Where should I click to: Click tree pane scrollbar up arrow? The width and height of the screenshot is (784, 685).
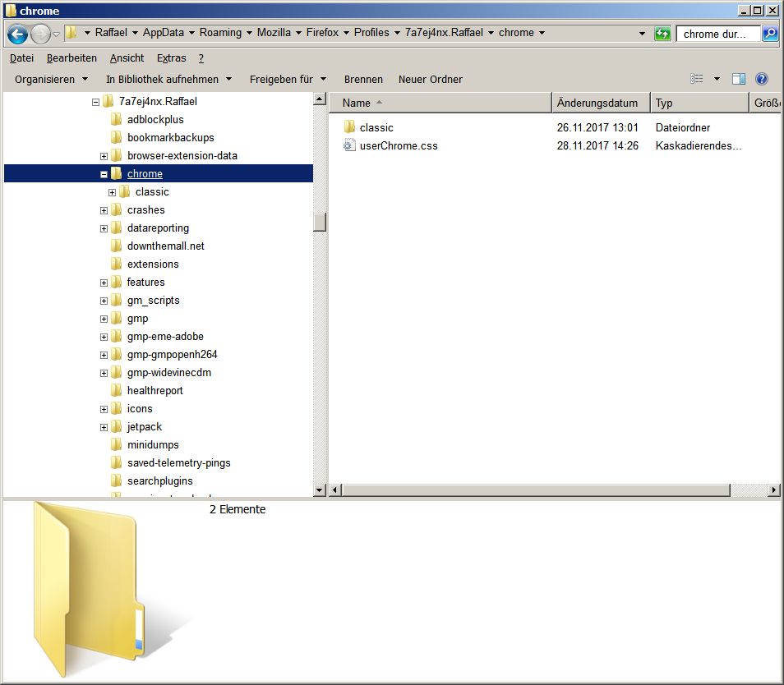[320, 99]
